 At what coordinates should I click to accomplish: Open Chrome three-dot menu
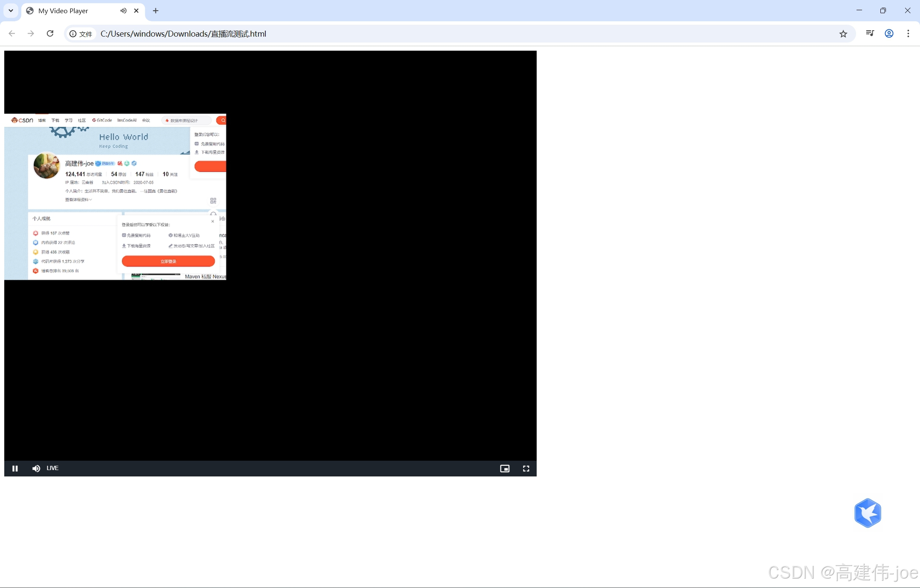point(908,34)
